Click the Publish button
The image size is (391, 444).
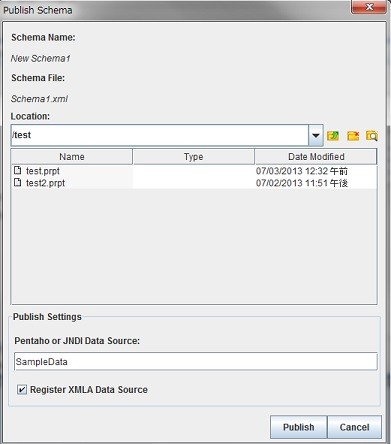(299, 427)
